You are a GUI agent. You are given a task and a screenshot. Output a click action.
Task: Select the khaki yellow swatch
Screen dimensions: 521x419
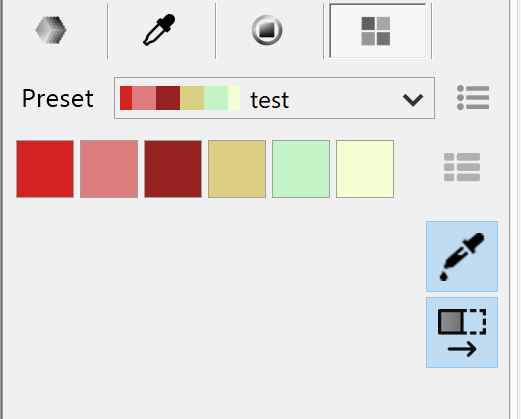click(237, 169)
